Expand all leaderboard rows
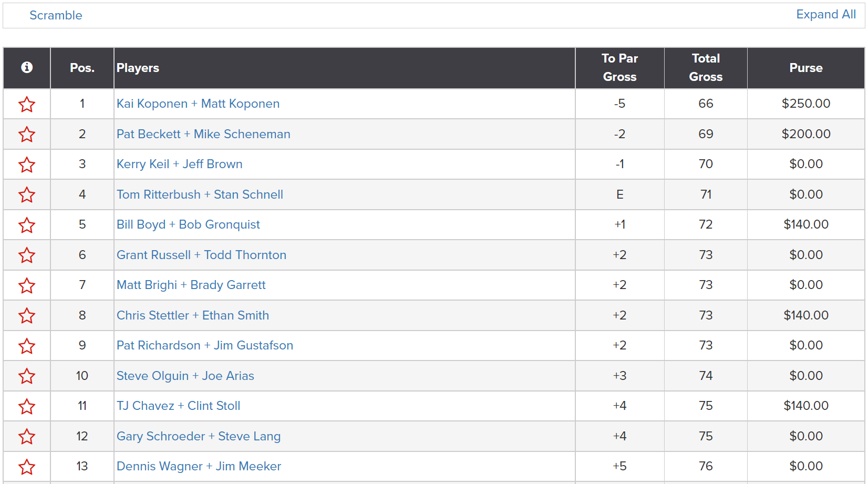Viewport: 868px width, 484px height. (x=826, y=14)
